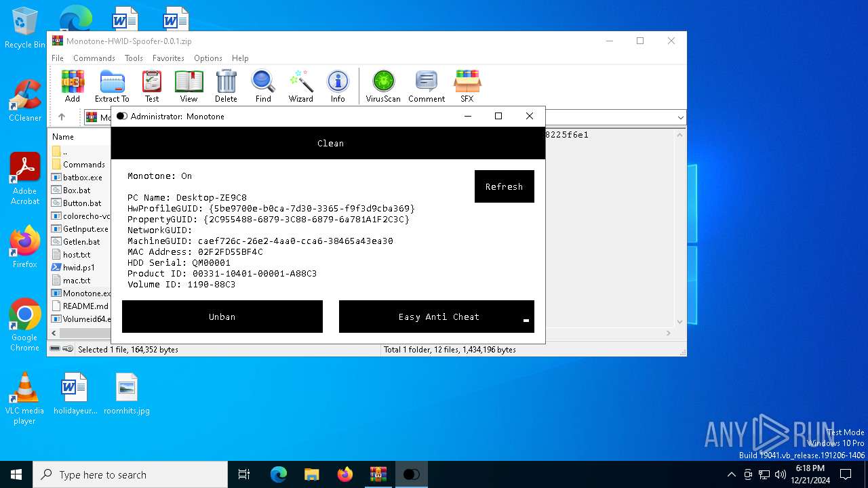Viewport: 868px width, 488px height.
Task: Click the Clean button in Monotone
Action: [328, 143]
